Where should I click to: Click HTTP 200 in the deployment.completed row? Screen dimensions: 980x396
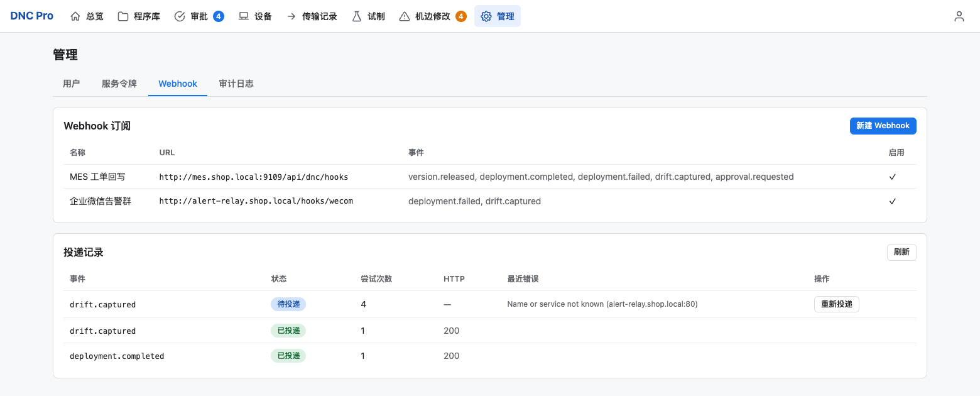point(451,356)
